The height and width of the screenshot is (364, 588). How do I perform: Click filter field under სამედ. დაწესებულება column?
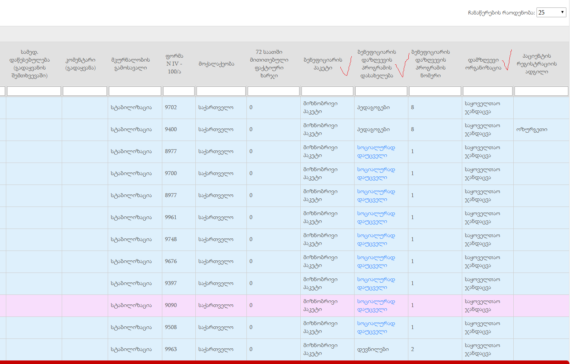34,91
